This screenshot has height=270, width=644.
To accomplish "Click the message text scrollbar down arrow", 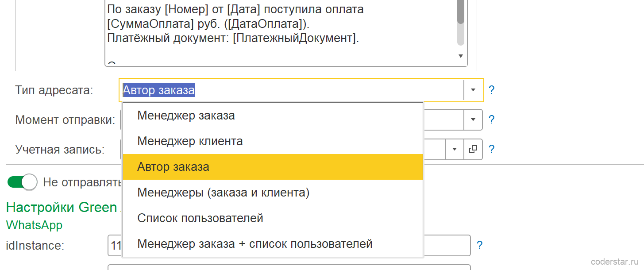I will 460,56.
